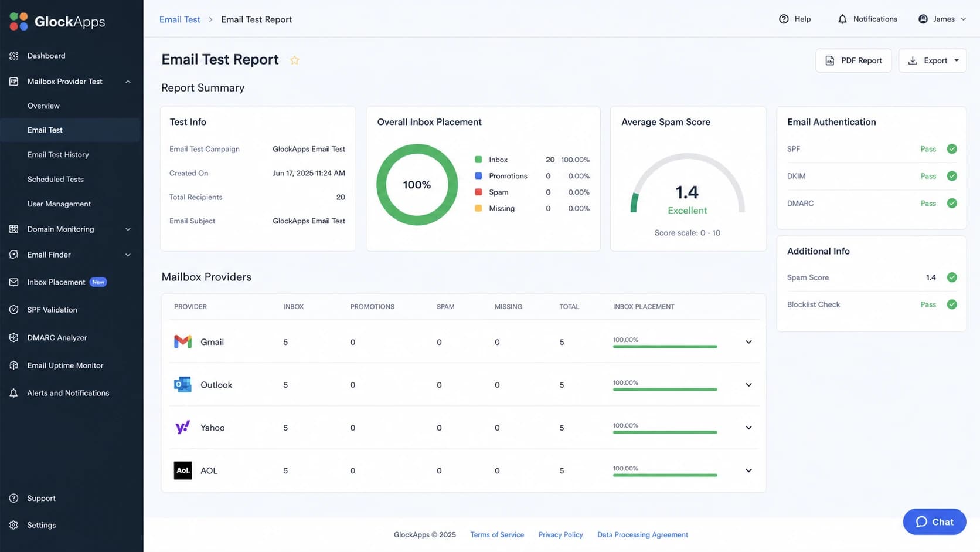The width and height of the screenshot is (980, 552).
Task: Select the Dashboard label in sidebar
Action: tap(46, 56)
